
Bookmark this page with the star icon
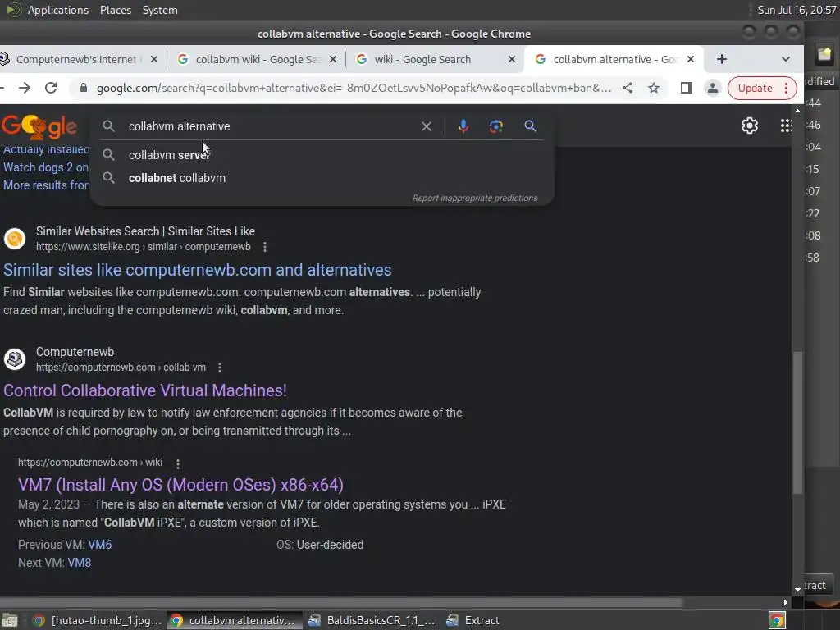click(x=654, y=88)
